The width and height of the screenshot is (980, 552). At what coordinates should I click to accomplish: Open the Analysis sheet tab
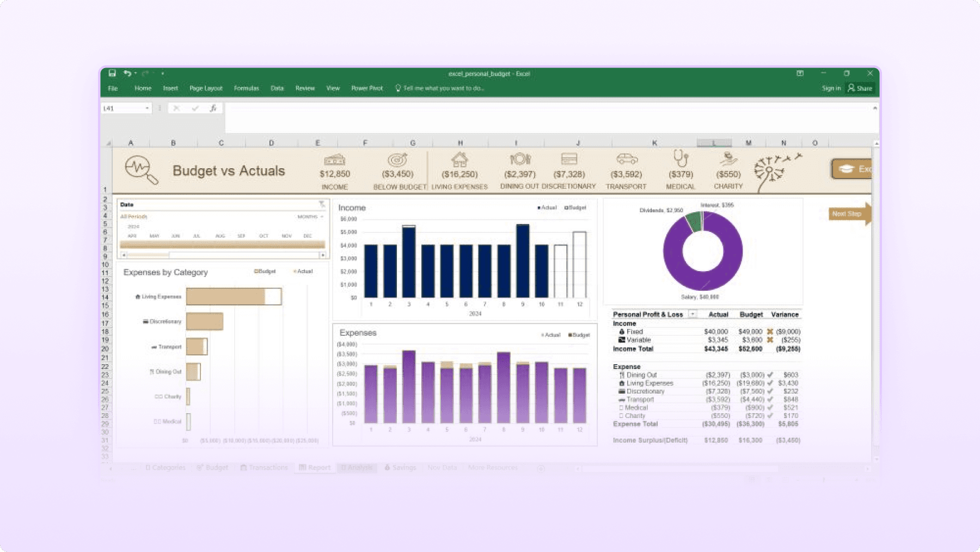coord(357,468)
